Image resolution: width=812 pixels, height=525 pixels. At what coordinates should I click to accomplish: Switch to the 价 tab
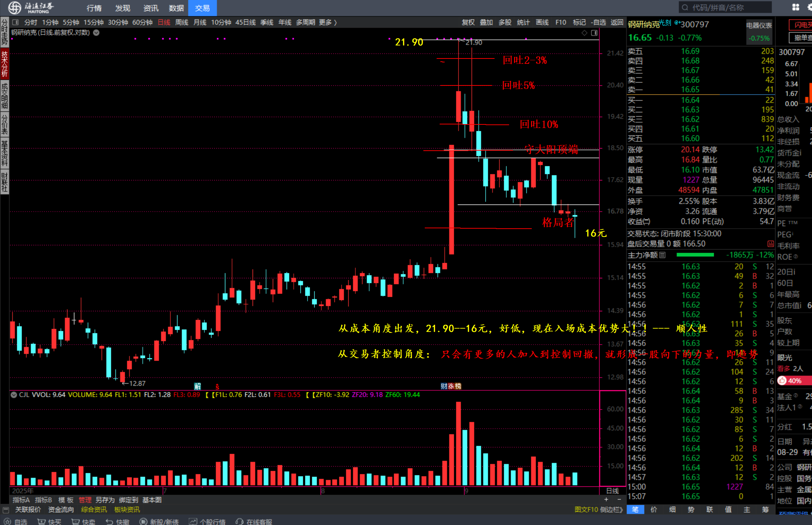(x=654, y=509)
